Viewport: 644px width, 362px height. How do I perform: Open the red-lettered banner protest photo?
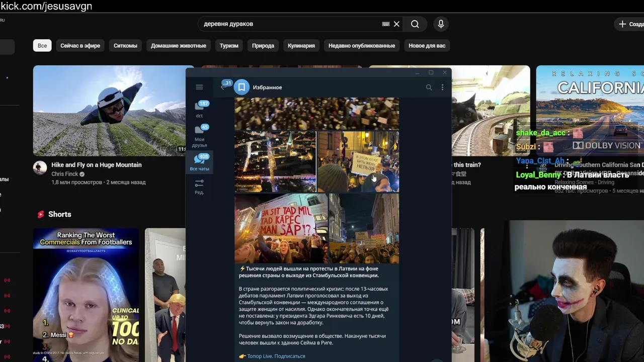coord(281,228)
